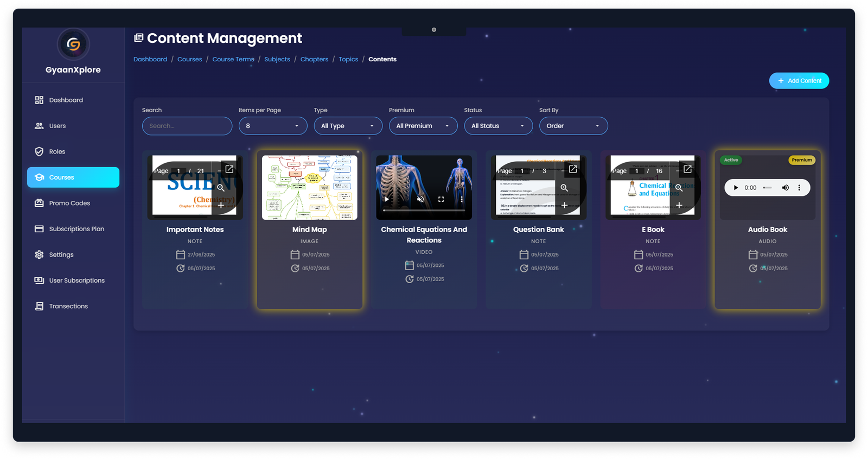This screenshot has width=868, height=459.
Task: Expand the Items per Page dropdown
Action: click(273, 126)
